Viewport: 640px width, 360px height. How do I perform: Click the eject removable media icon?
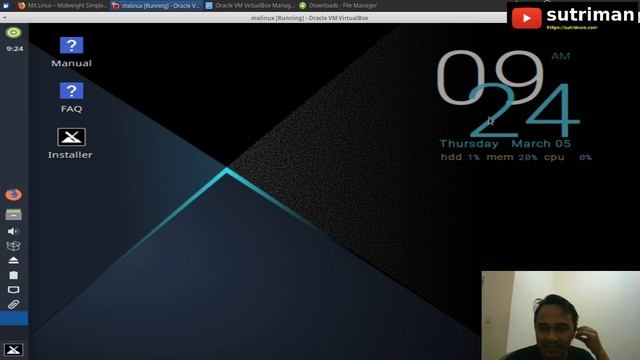[13, 260]
